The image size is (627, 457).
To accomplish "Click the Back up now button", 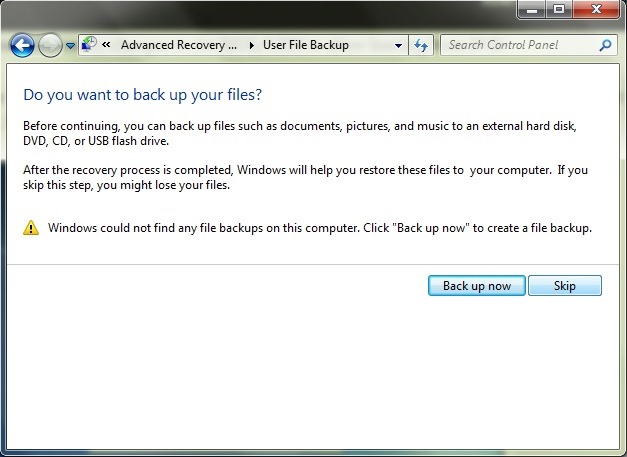I will click(477, 285).
